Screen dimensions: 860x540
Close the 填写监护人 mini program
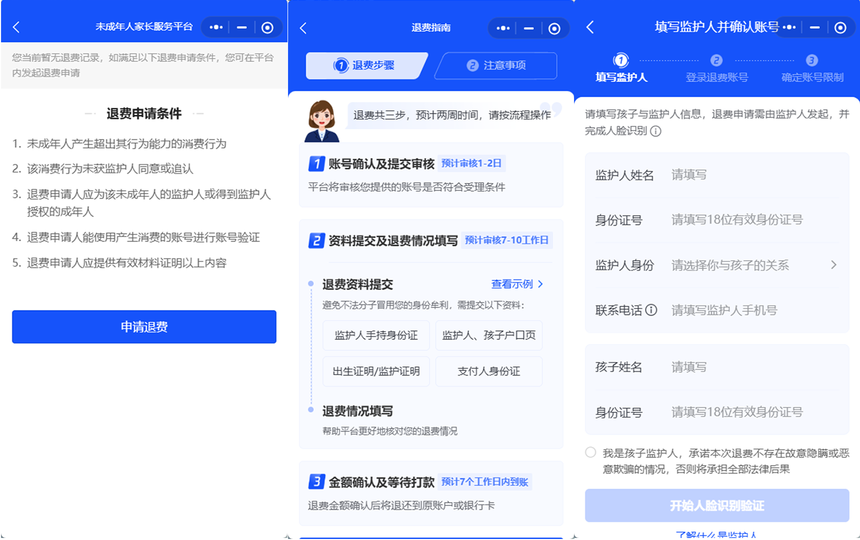[840, 27]
